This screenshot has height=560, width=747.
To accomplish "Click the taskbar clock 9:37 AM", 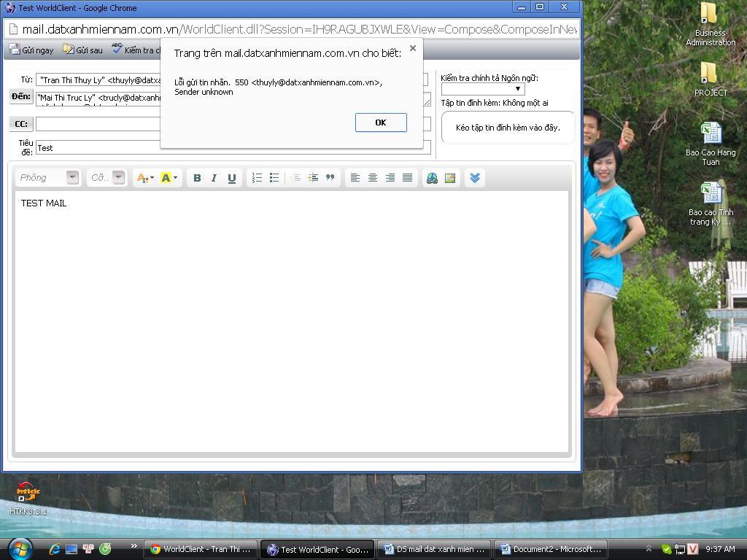I will (x=720, y=549).
